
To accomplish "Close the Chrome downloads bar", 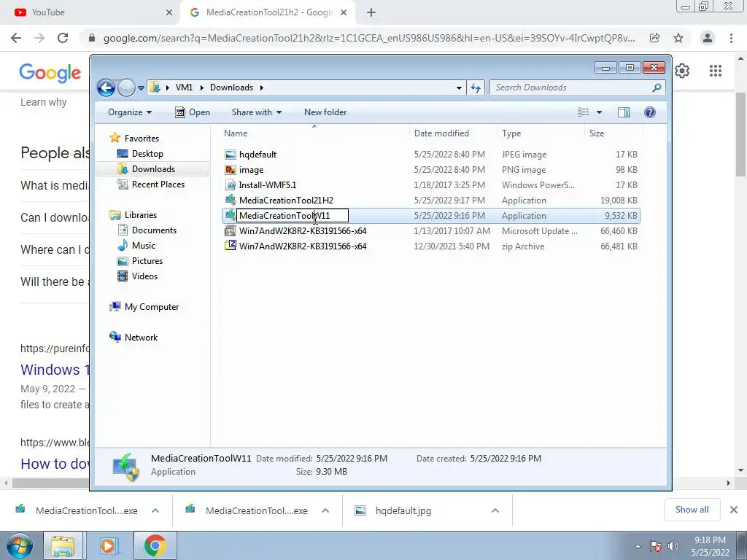I will [734, 510].
